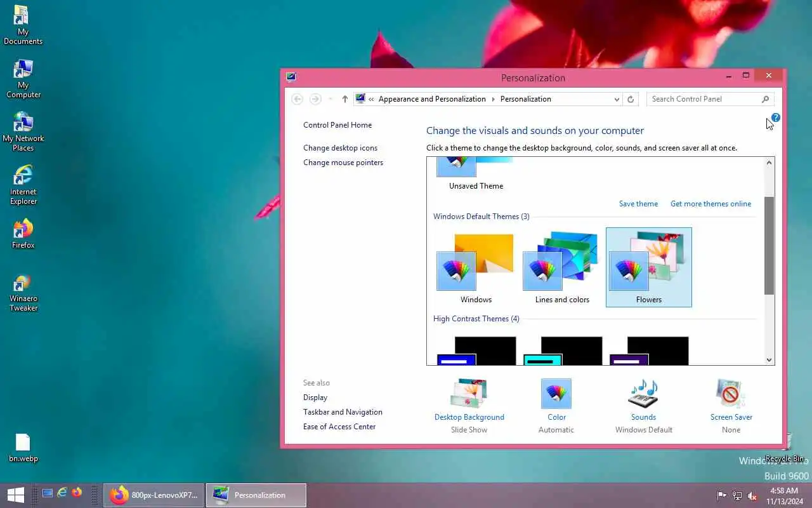Click theme list scroll down arrow
The height and width of the screenshot is (508, 812).
(769, 359)
